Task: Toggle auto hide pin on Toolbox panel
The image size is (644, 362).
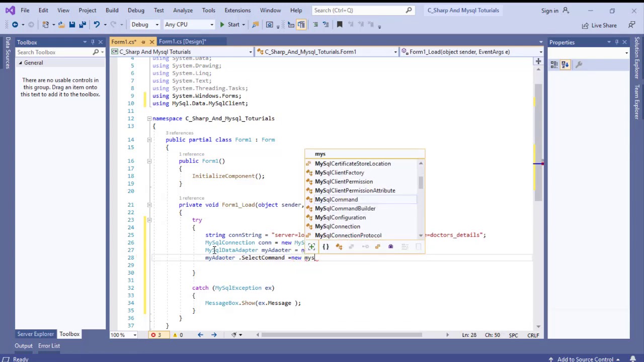Action: pos(93,42)
